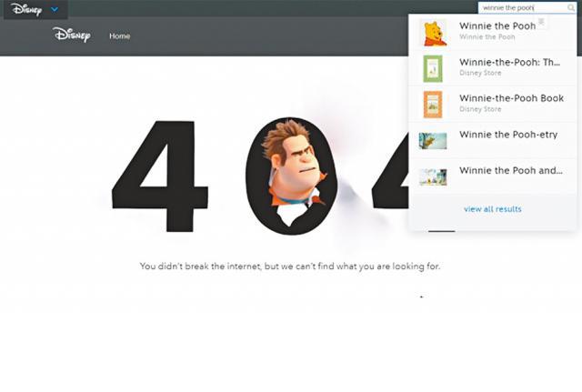The height and width of the screenshot is (392, 582).
Task: Click the Pooh-etry video thumbnail
Action: coord(433,141)
